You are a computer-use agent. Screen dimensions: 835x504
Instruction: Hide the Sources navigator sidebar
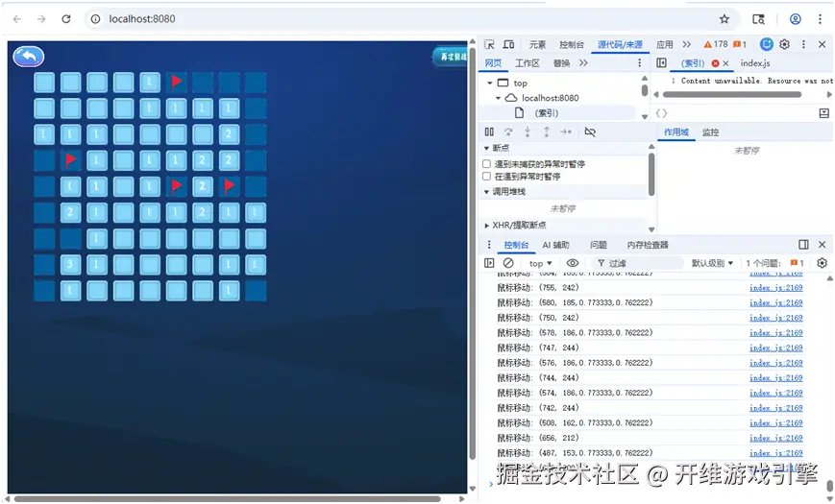pos(661,62)
